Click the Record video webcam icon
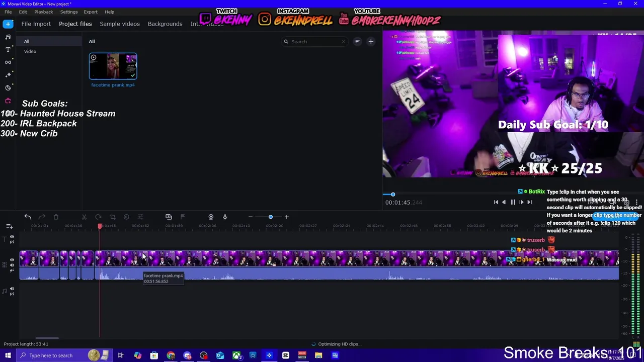The width and height of the screenshot is (644, 362). (x=211, y=217)
